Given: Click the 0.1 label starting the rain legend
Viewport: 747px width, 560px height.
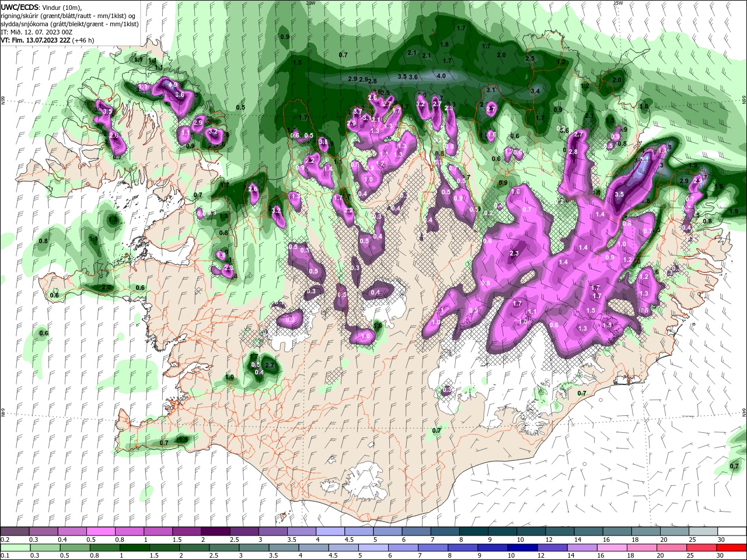Looking at the screenshot, I should pos(5,556).
